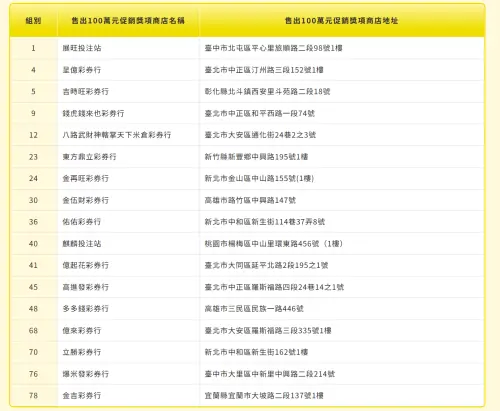This screenshot has height=411, width=500.
Task: Select group number 68 cell
Action: coord(33,331)
